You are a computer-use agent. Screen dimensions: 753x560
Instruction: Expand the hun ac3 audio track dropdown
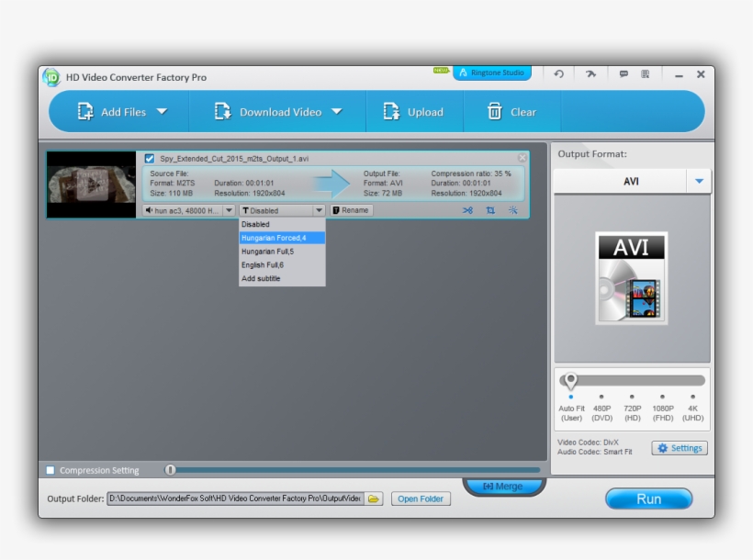229,210
